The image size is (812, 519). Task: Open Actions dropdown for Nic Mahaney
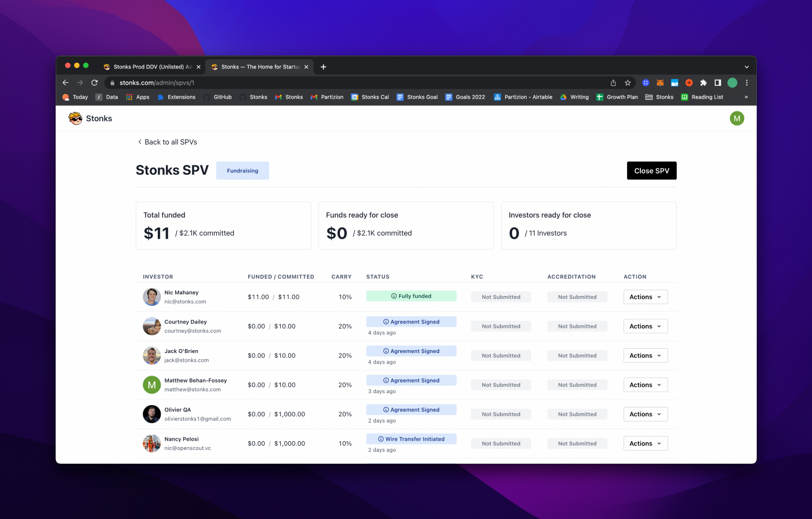[x=646, y=297]
